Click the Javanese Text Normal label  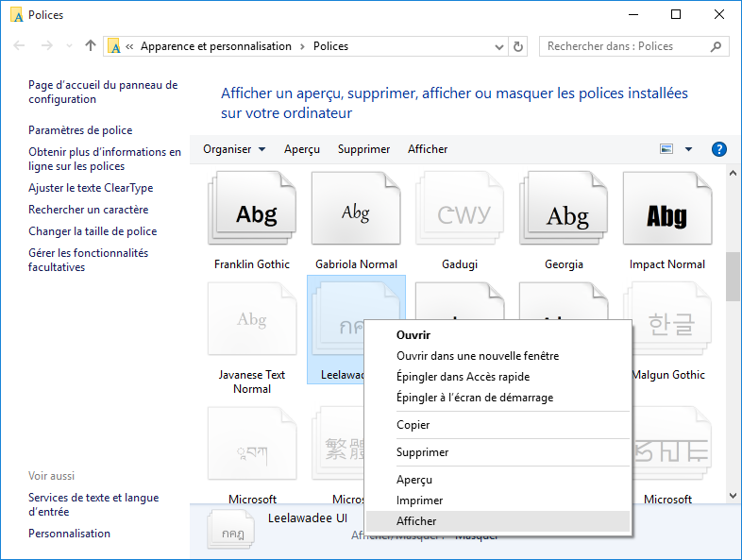(x=252, y=382)
